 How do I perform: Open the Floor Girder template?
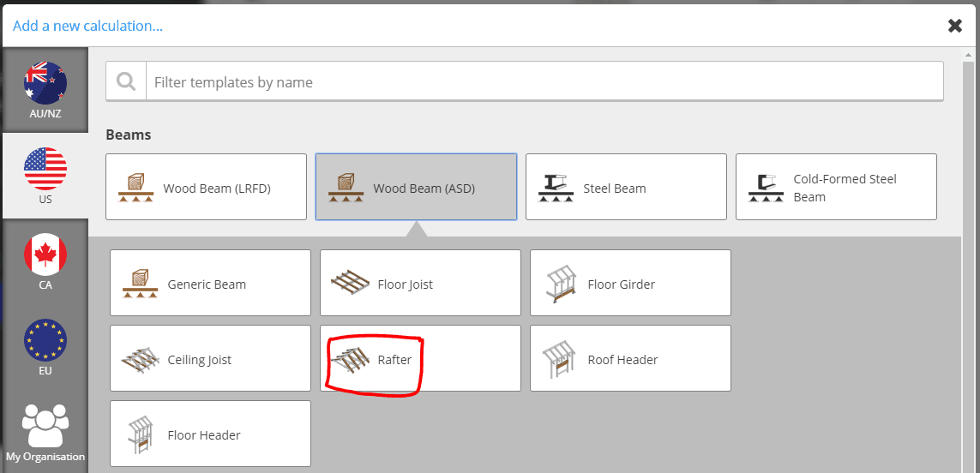point(630,283)
